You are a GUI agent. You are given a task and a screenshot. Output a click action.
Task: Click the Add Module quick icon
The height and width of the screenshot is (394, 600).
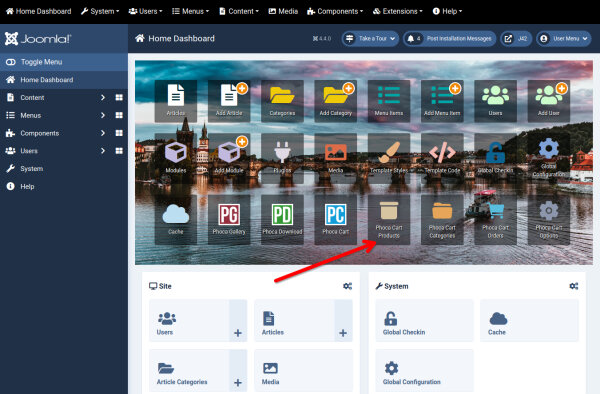(229, 158)
